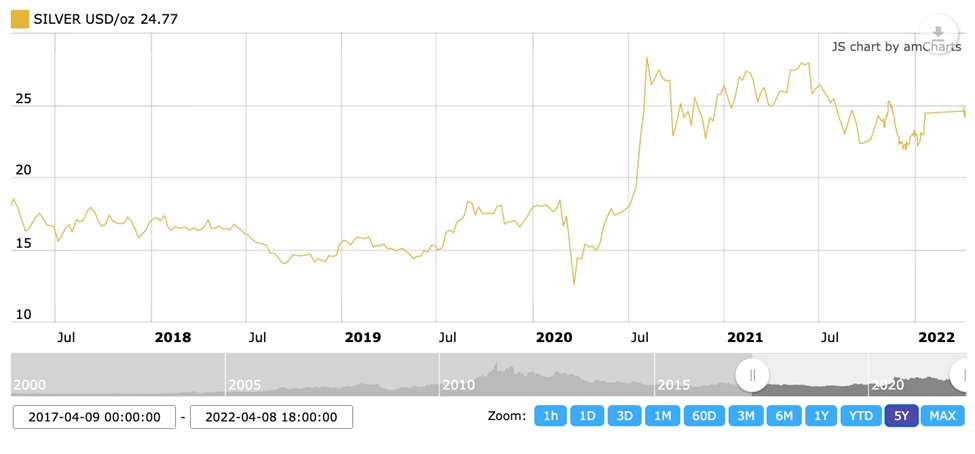Click the end date input field
The image size is (975, 454).
[271, 417]
